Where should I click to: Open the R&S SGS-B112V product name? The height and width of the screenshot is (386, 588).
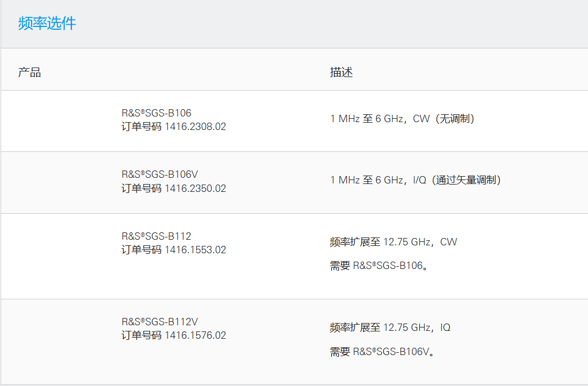tap(160, 322)
